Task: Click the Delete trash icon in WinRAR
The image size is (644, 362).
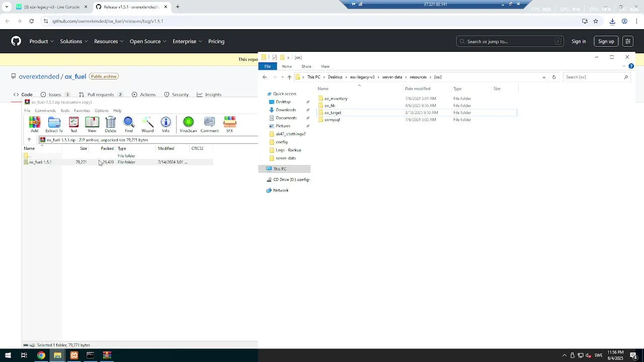Action: [x=110, y=124]
